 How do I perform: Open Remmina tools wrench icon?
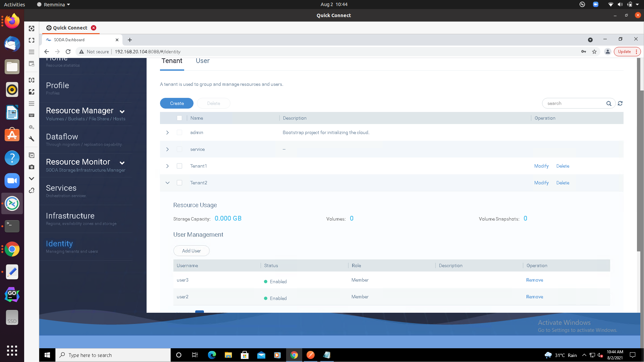click(32, 139)
